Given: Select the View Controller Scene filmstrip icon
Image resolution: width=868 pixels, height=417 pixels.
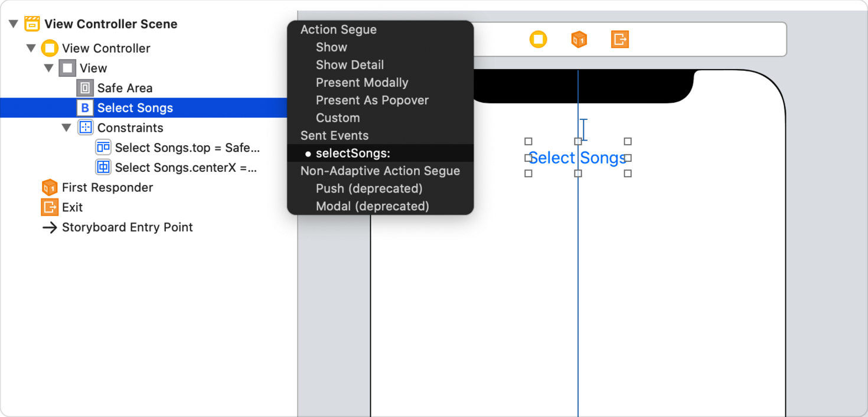Looking at the screenshot, I should coord(32,24).
